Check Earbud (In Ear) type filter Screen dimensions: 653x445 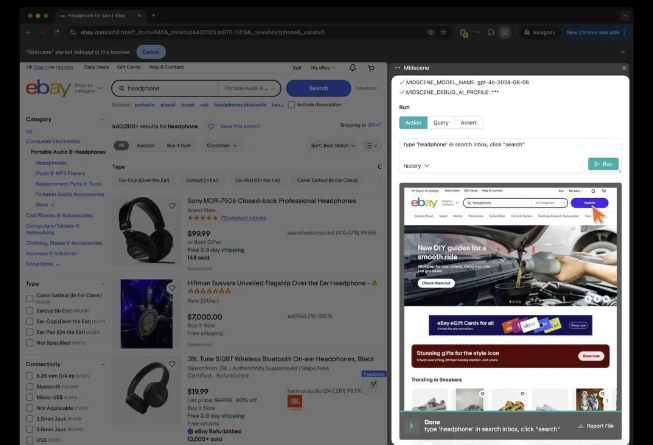click(x=29, y=311)
